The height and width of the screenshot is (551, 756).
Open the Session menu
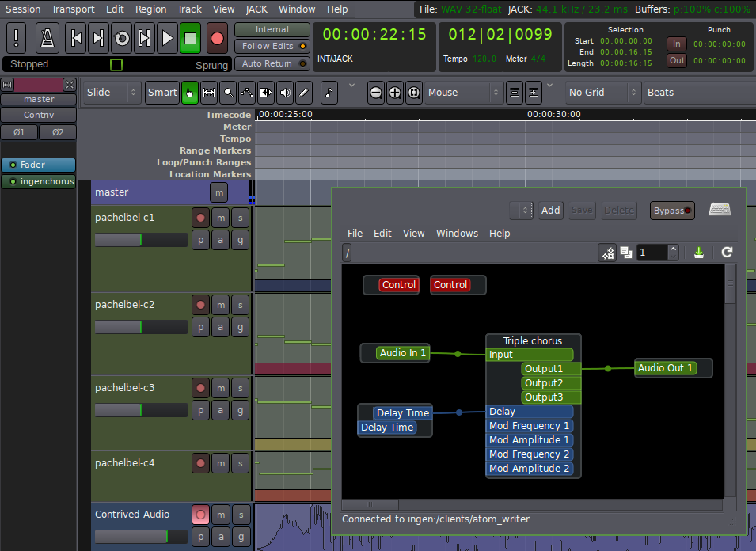click(x=23, y=9)
